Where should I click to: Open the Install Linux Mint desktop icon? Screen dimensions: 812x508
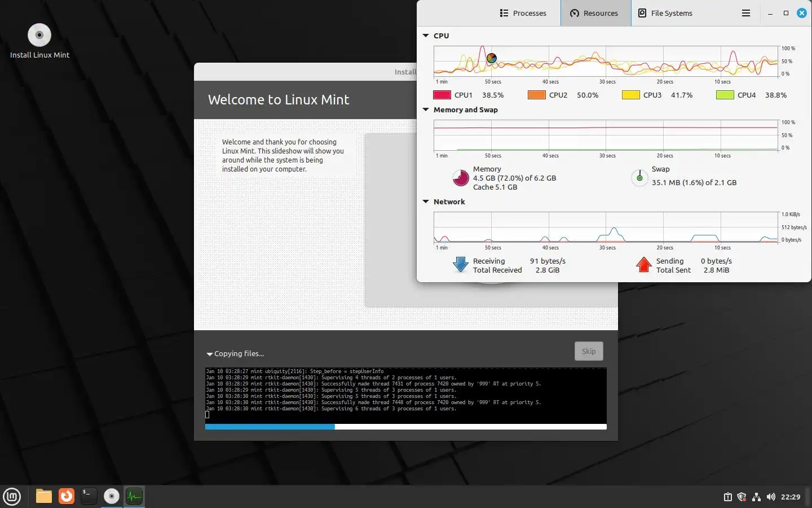(x=39, y=41)
